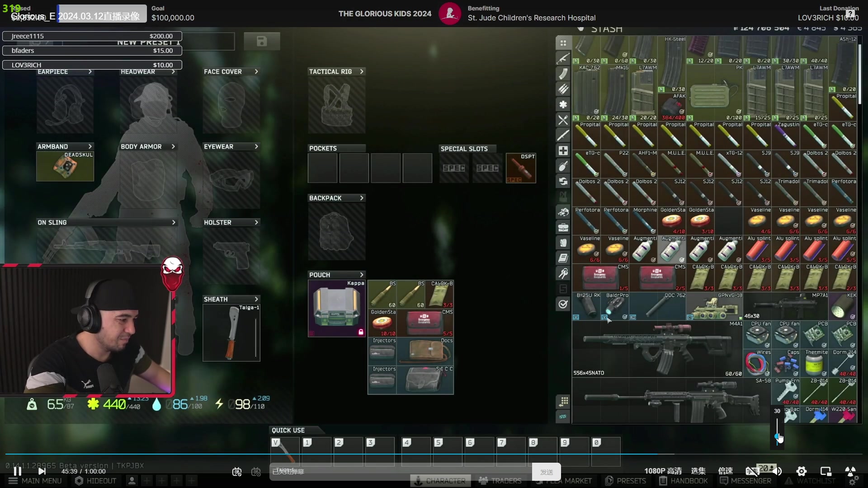Toggle subtitles off icon in player

[752, 471]
